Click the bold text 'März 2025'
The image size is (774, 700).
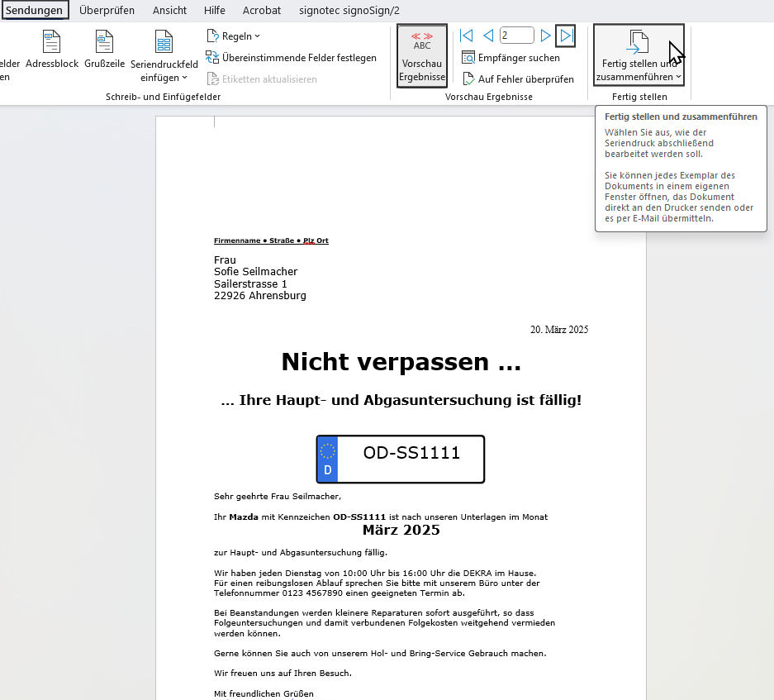(401, 530)
